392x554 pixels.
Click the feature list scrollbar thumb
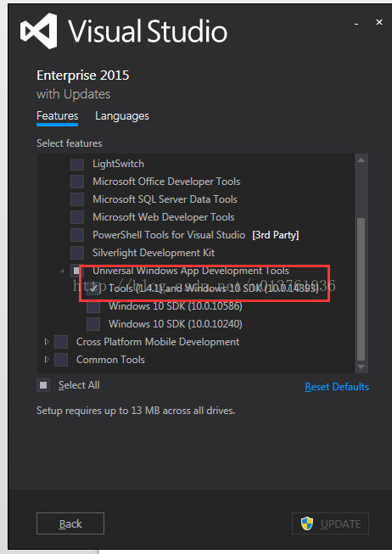pos(361,289)
